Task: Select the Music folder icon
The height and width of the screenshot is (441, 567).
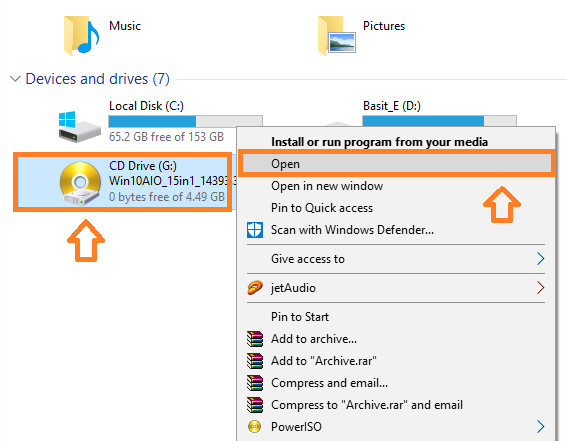Action: click(81, 36)
